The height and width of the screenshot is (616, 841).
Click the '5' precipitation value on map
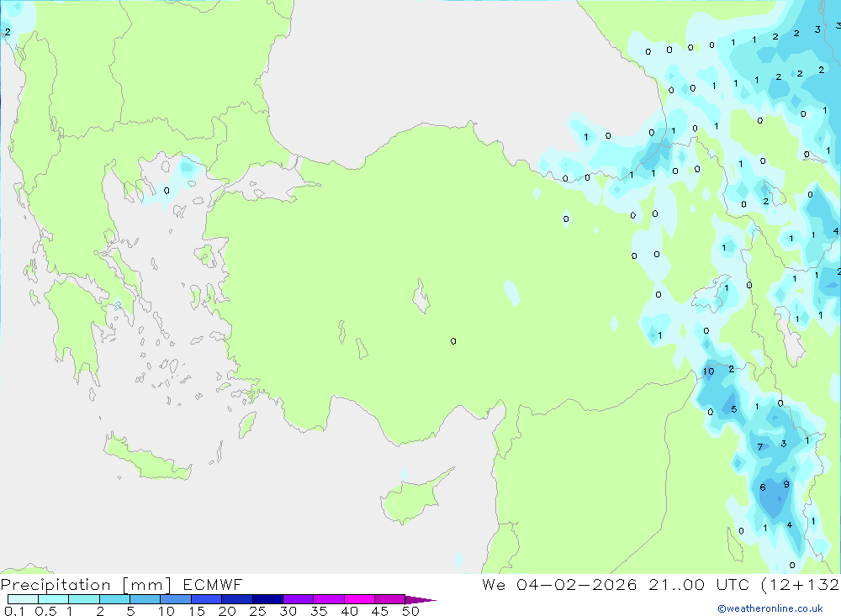pos(733,409)
